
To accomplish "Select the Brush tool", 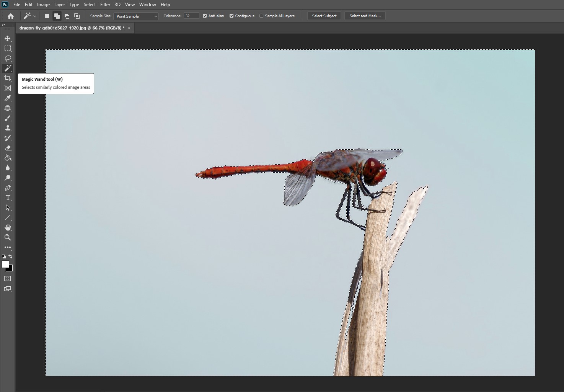I will click(x=8, y=118).
